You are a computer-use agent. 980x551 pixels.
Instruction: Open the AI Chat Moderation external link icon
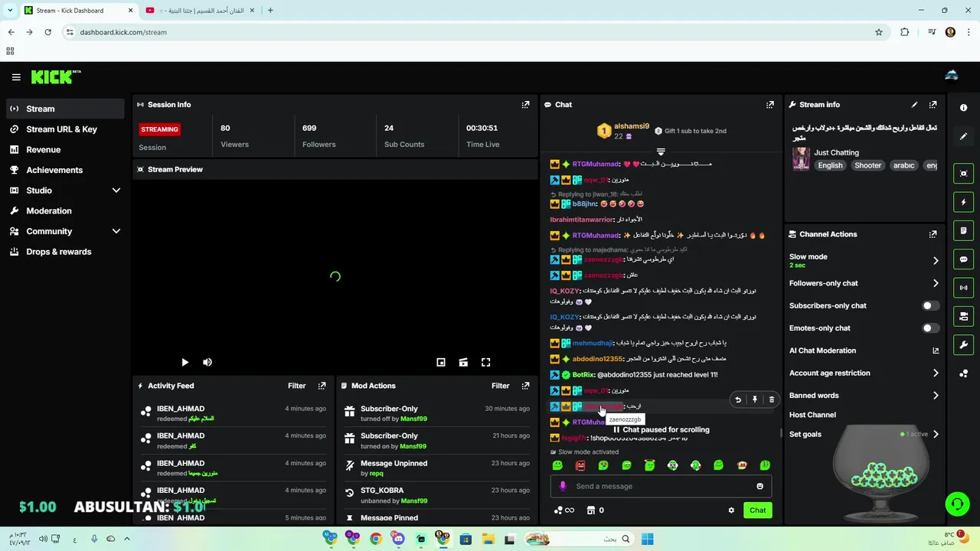[935, 350]
